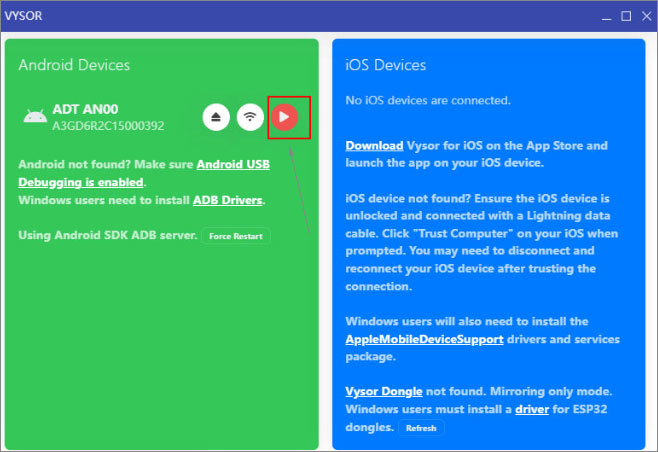Click the wireless Wi-Fi icon for ADT AN00
Viewport: 658px width, 452px height.
(250, 117)
